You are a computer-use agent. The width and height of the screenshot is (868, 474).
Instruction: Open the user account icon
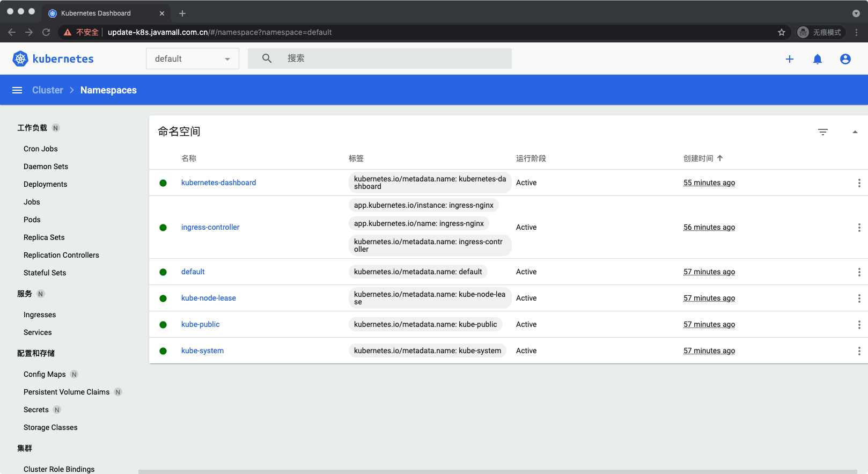point(845,59)
